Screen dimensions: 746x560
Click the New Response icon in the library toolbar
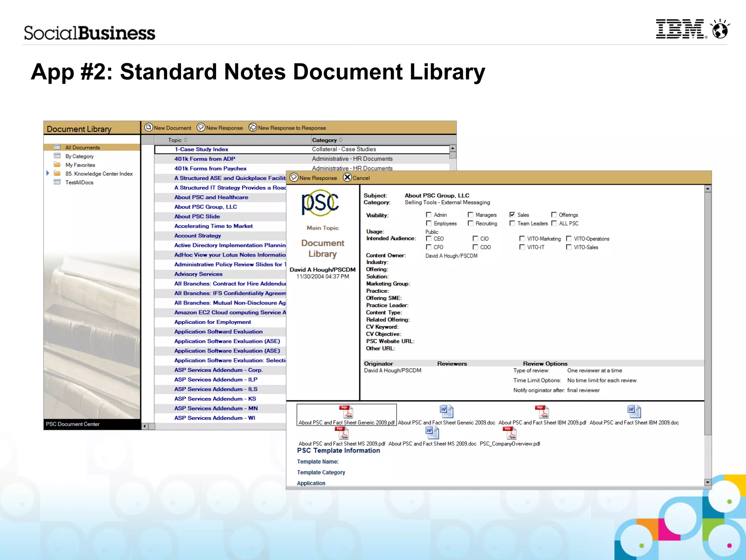click(201, 128)
